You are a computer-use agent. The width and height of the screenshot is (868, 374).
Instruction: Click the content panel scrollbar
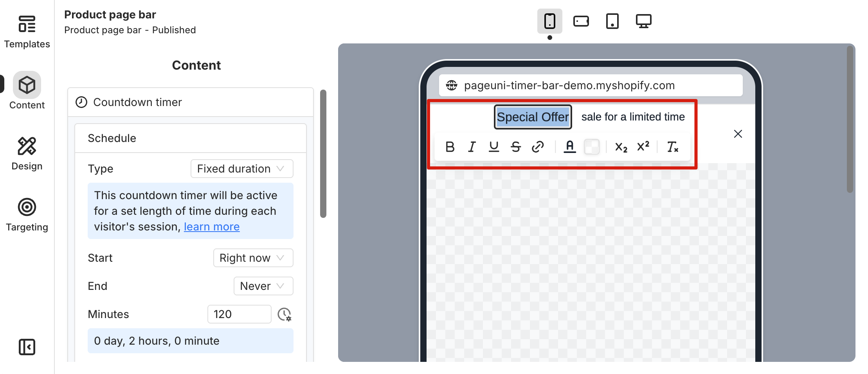point(323,154)
